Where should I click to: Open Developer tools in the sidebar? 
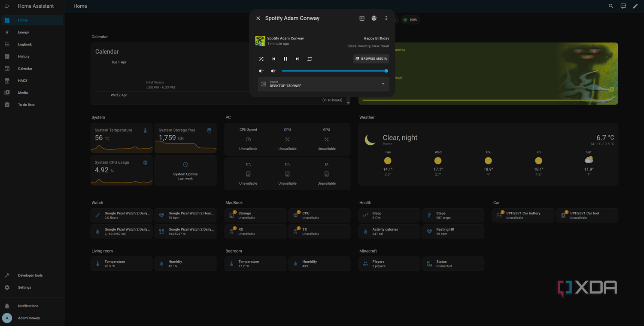click(x=32, y=275)
